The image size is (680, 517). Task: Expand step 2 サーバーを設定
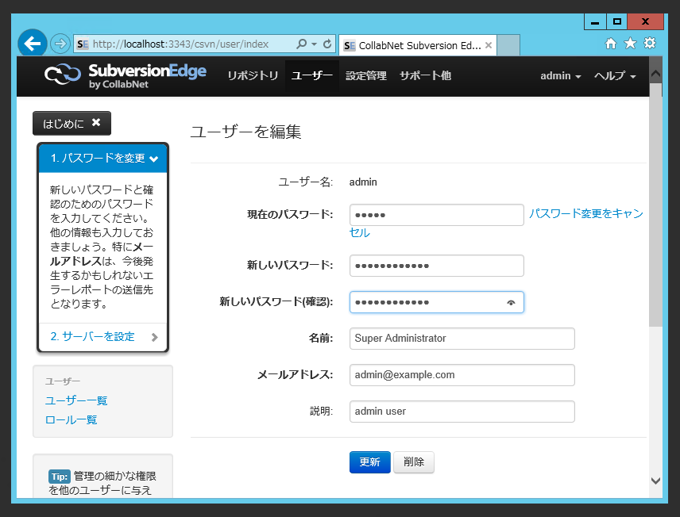[103, 337]
